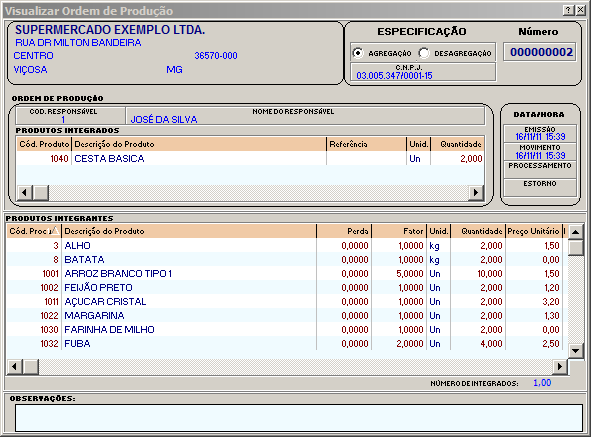The image size is (591, 437).
Task: Click the C.N.P.J. field value
Action: (x=394, y=76)
